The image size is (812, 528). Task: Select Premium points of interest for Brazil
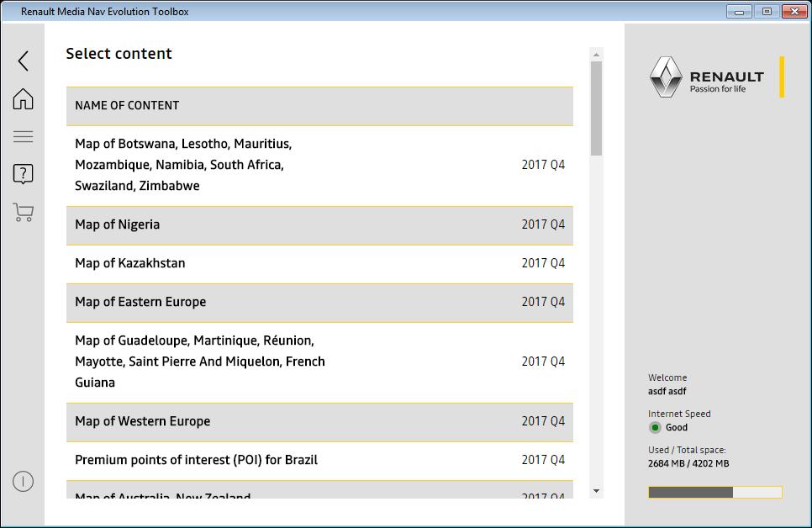pos(319,461)
